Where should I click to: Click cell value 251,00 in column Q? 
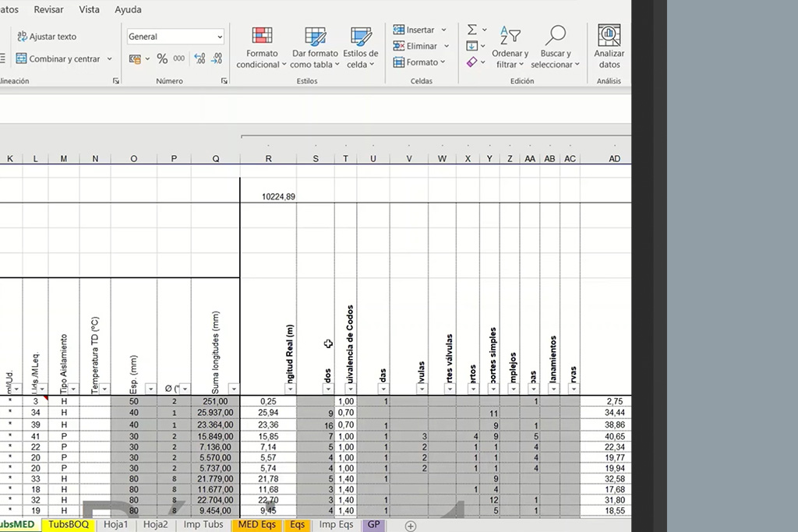tap(215, 401)
